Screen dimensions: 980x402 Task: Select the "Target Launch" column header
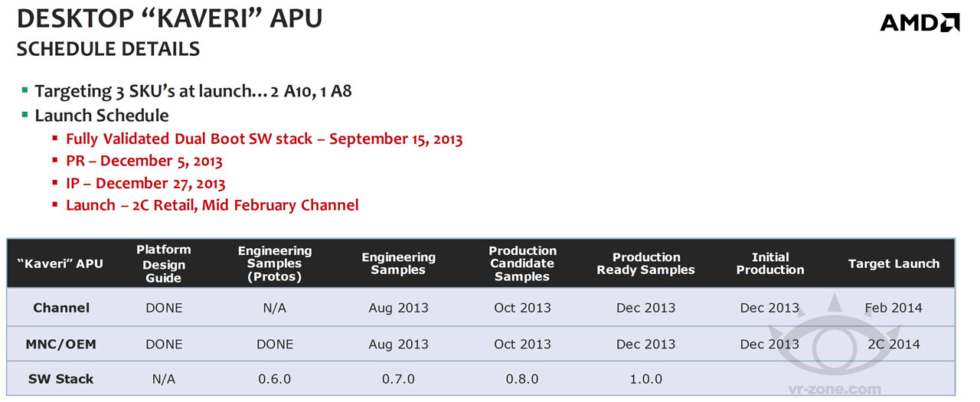pos(893,263)
